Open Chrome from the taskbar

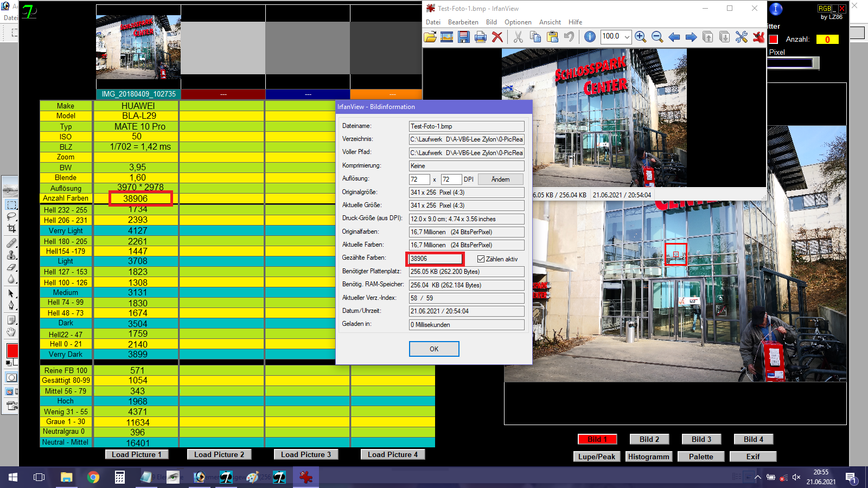93,477
